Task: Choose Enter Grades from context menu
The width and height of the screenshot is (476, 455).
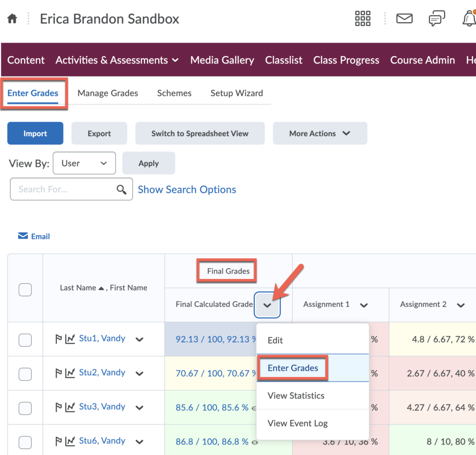Action: point(293,368)
